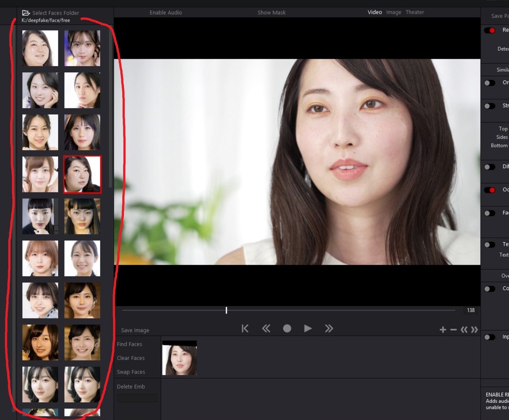This screenshot has width=509, height=420.
Task: Open the Select Faces Folder folder icon
Action: click(26, 13)
